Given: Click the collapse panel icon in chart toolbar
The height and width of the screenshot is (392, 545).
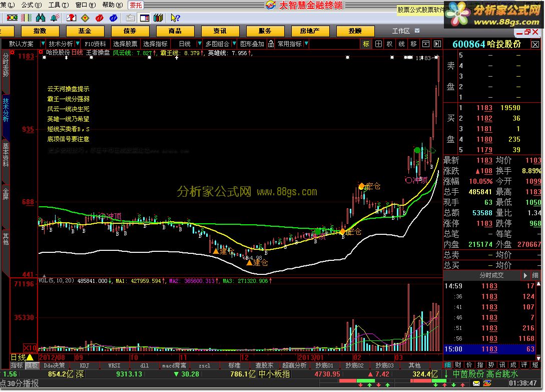Looking at the screenshot, I should point(426,44).
